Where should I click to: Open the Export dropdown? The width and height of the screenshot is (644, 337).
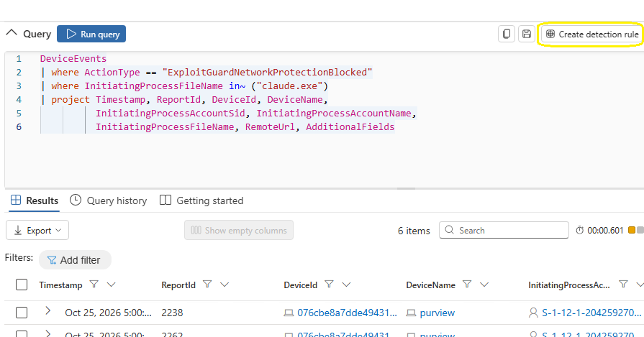click(x=37, y=231)
